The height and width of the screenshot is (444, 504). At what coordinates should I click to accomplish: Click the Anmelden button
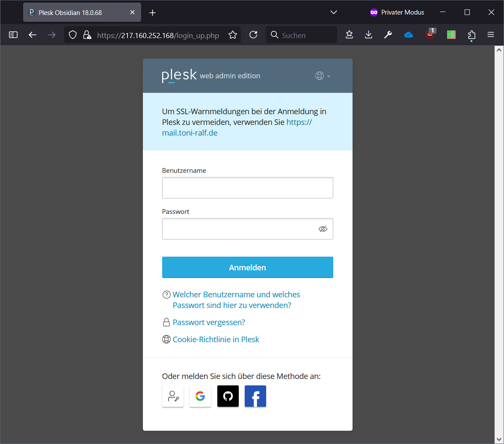click(x=247, y=267)
